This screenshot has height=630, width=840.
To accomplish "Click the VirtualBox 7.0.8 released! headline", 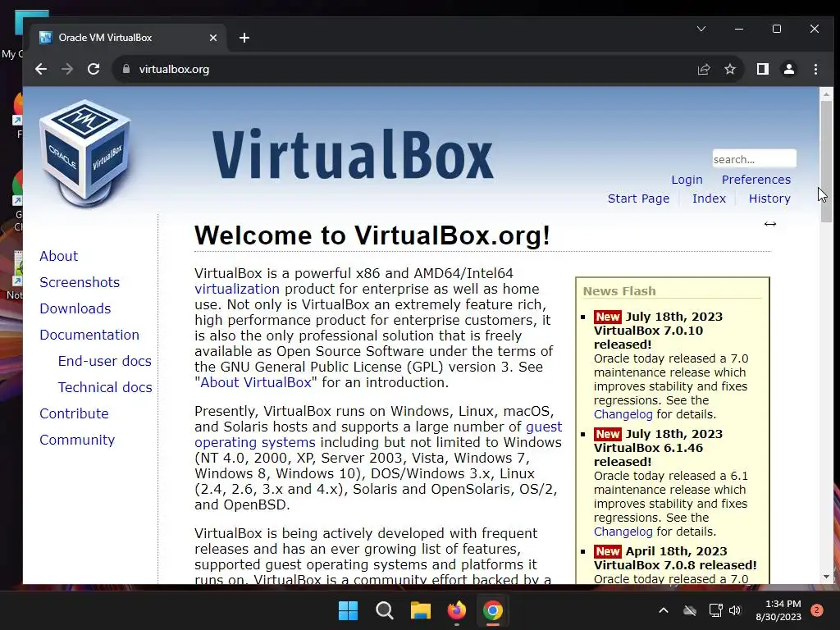I will 675,565.
